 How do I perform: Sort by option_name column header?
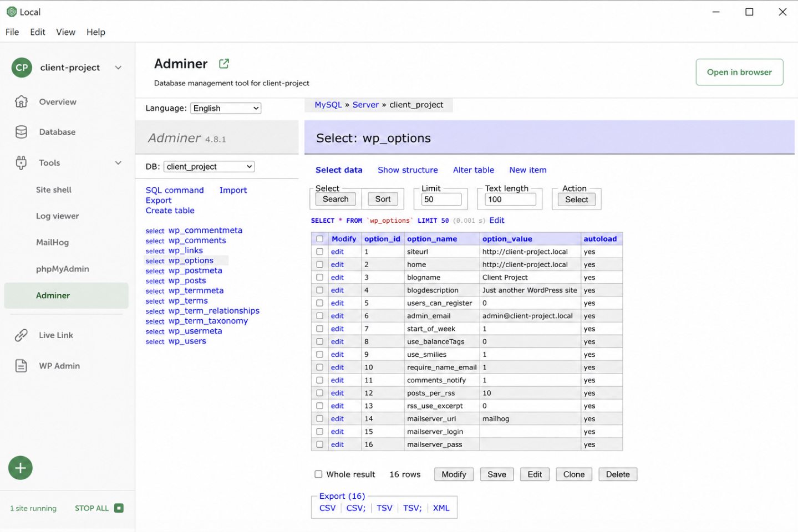(x=432, y=239)
